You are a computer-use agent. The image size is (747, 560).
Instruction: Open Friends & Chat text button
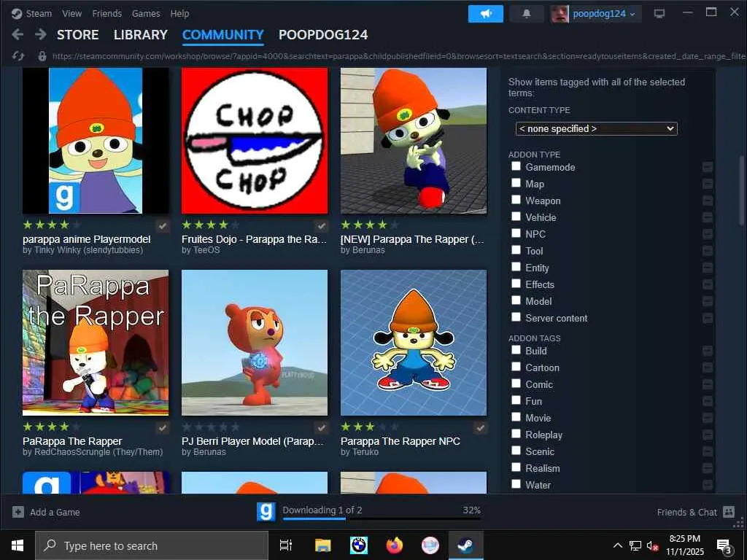(686, 513)
